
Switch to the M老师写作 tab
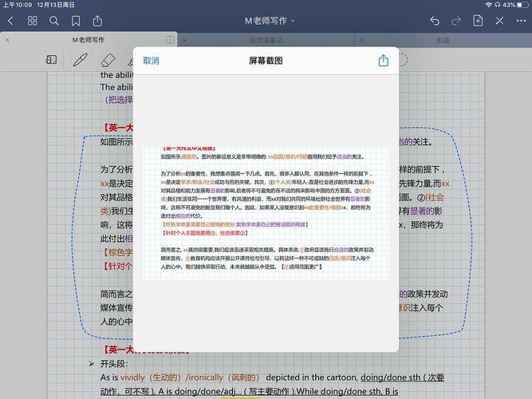(x=89, y=40)
